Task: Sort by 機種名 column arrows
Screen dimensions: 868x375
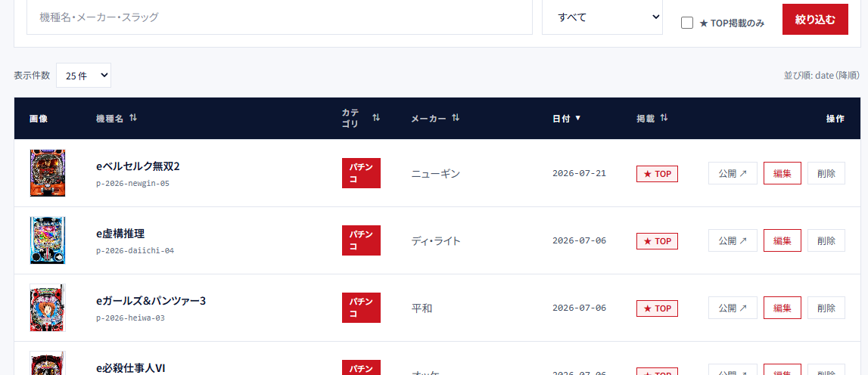Action: point(133,118)
